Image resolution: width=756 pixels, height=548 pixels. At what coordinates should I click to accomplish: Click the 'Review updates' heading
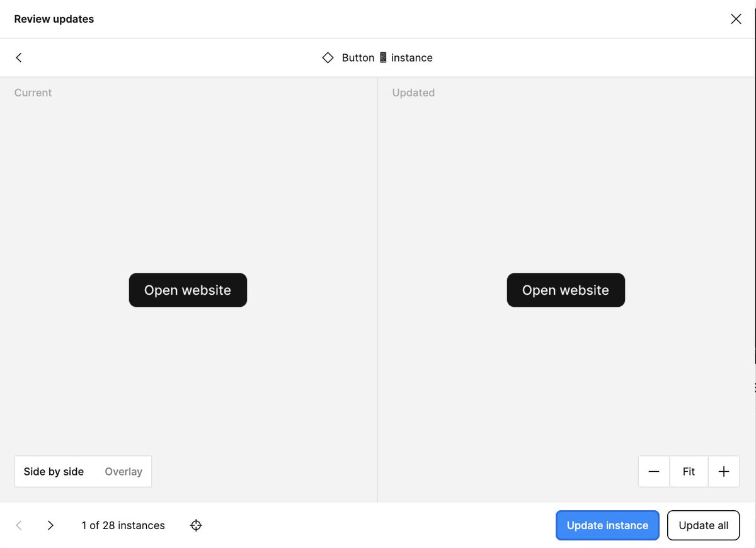pyautogui.click(x=54, y=19)
